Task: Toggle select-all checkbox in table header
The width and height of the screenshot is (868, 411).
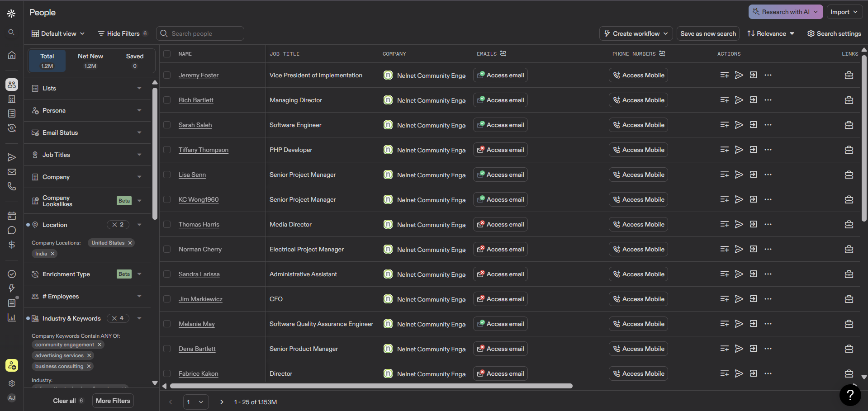Action: (x=167, y=54)
